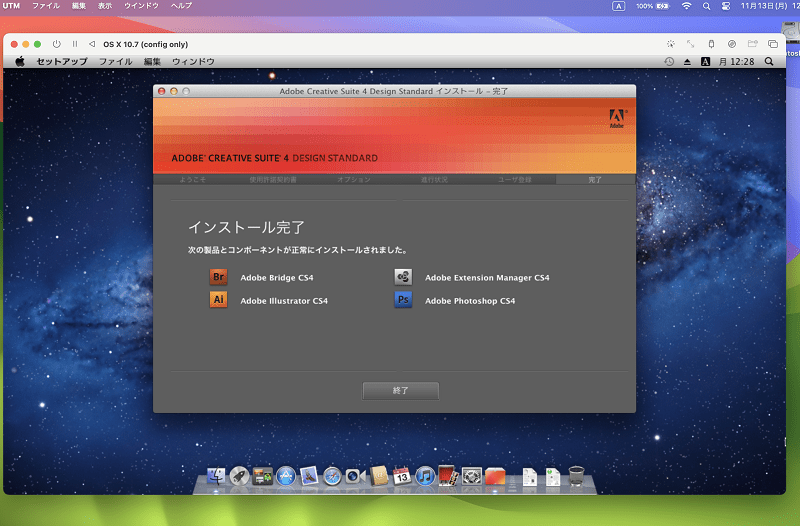Open the guest 編集 menu
800x526 pixels.
pyautogui.click(x=152, y=61)
